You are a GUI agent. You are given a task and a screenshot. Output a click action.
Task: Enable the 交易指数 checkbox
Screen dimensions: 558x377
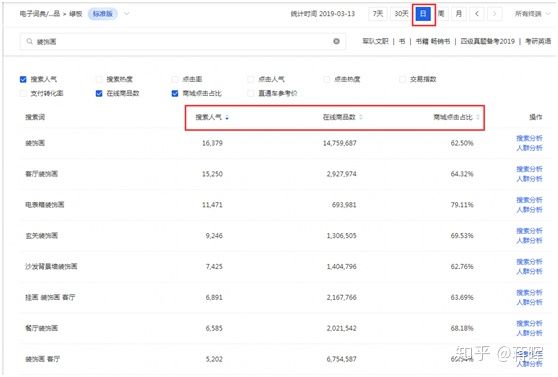(402, 79)
